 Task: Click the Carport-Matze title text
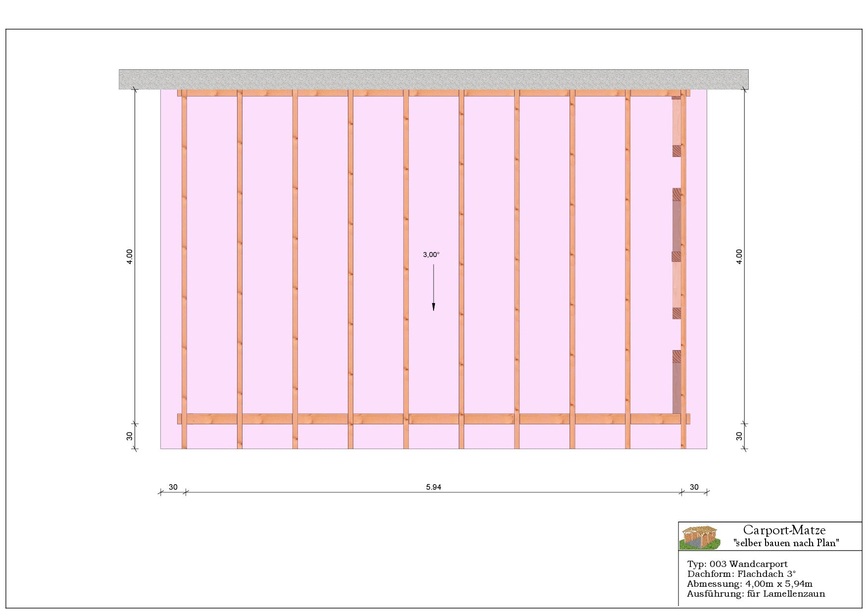tap(784, 531)
